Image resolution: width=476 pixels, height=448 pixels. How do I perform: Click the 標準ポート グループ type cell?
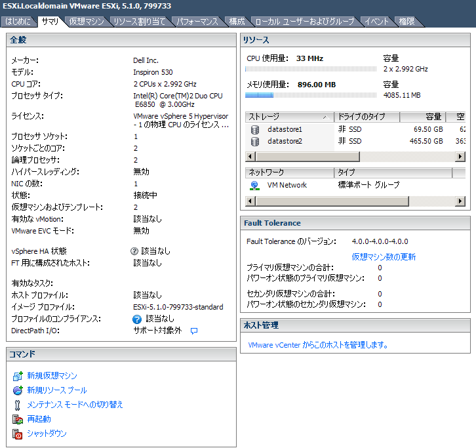pyautogui.click(x=369, y=185)
